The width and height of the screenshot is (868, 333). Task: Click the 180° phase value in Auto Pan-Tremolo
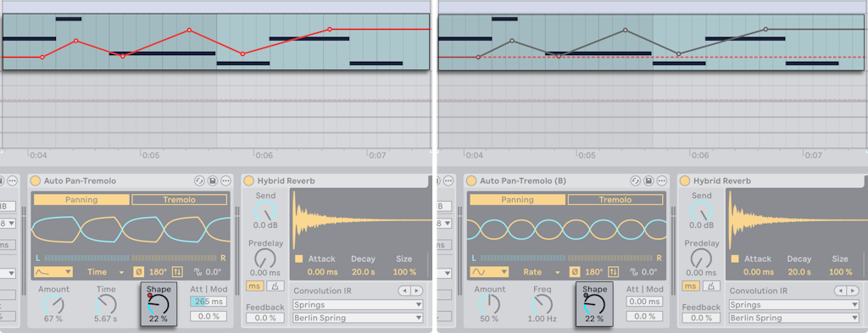tap(158, 272)
